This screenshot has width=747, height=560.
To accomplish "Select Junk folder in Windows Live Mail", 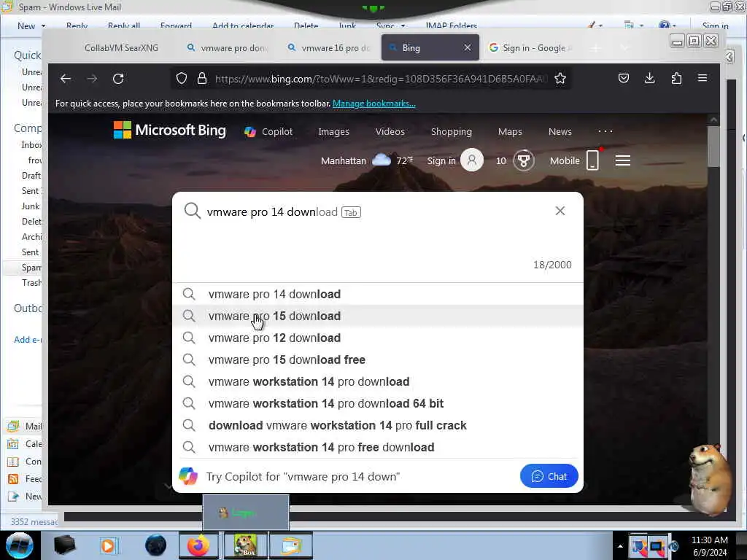I will click(x=31, y=206).
